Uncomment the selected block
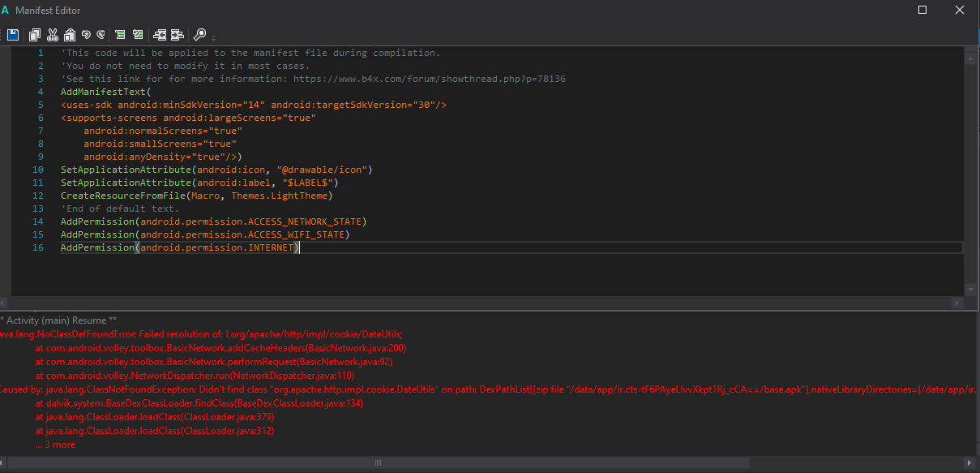980x473 pixels. [138, 35]
